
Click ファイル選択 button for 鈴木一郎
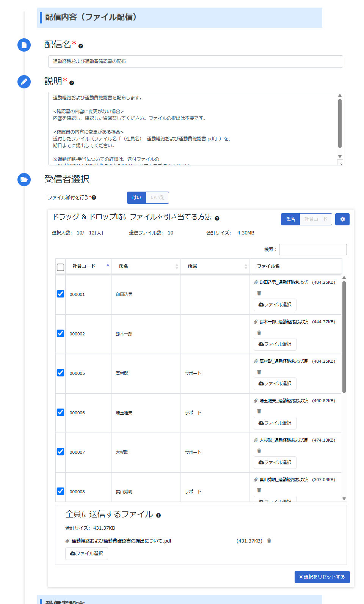point(275,344)
